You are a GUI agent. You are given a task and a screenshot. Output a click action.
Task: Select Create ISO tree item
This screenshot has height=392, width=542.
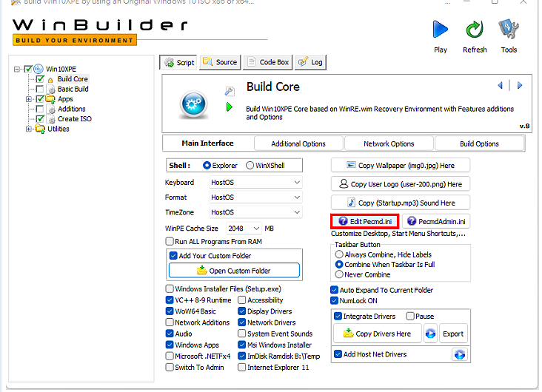tap(75, 119)
